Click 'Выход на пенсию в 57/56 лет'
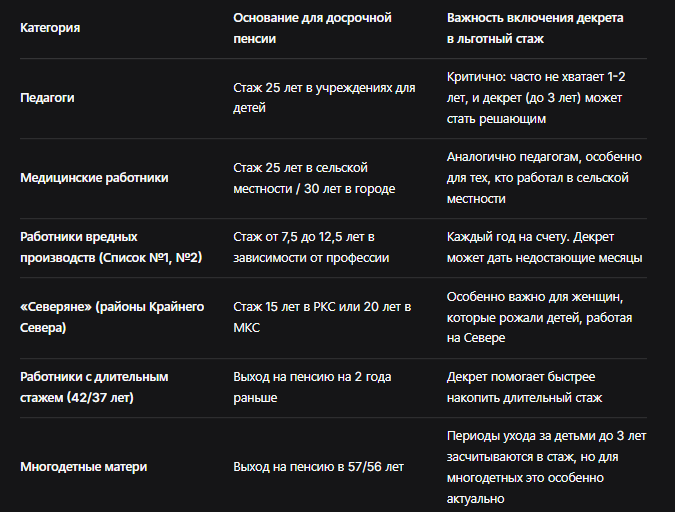This screenshot has height=512, width=675. point(319,467)
